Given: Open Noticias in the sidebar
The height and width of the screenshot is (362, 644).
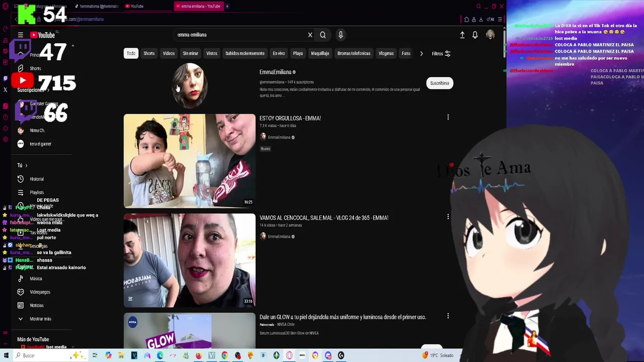Looking at the screenshot, I should tap(36, 306).
